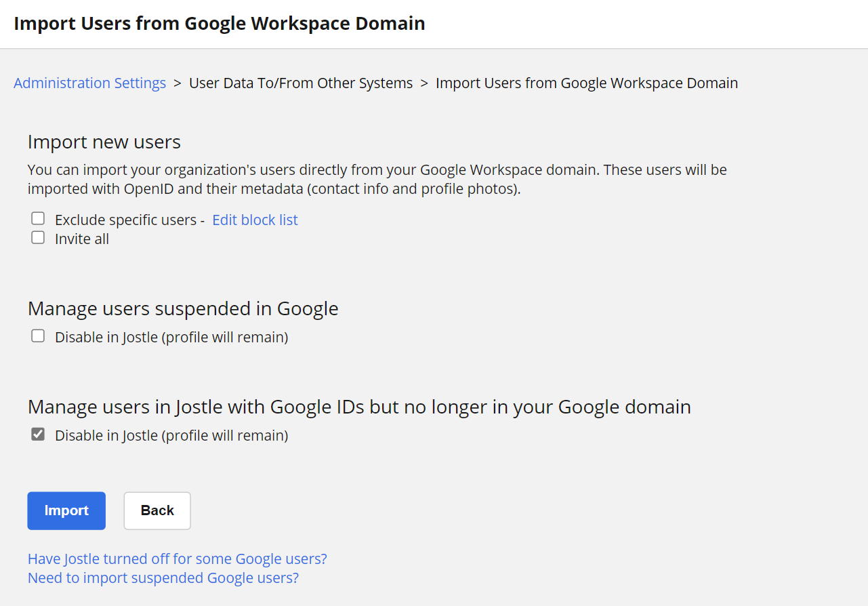Click the blue Import button
Screen dimensions: 868x606
click(x=66, y=510)
